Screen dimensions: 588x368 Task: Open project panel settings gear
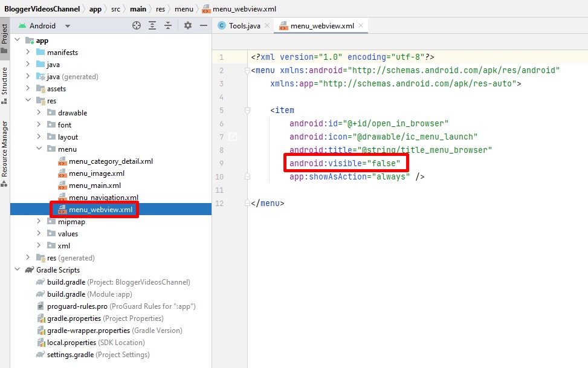[x=188, y=25]
